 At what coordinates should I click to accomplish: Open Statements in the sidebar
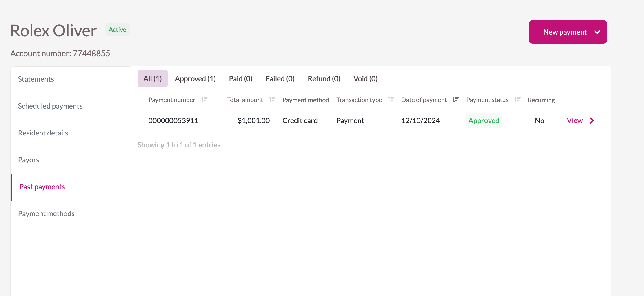click(36, 79)
